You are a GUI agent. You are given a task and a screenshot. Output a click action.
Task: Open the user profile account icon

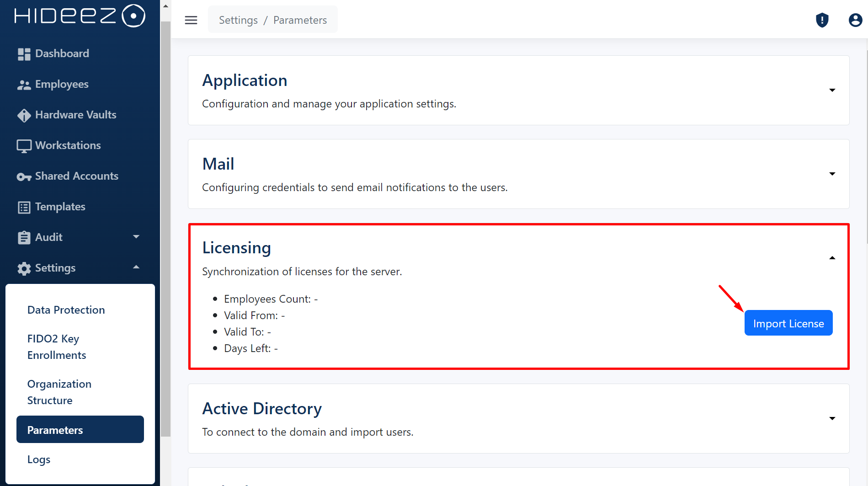(855, 20)
